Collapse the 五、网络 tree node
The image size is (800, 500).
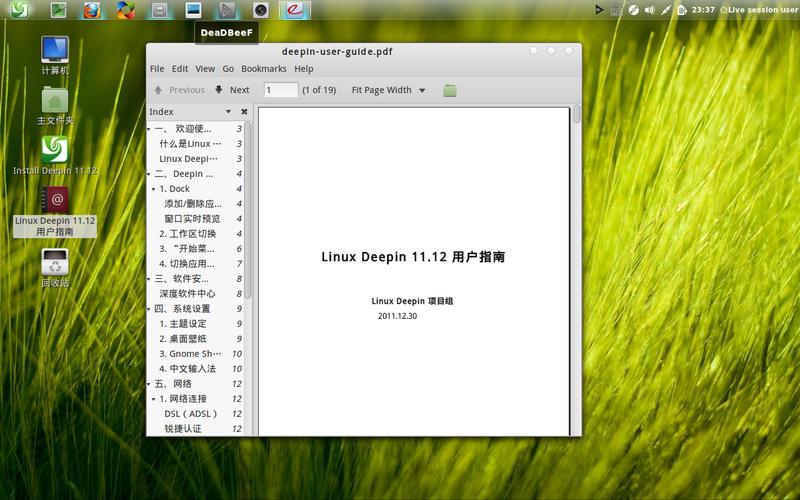(149, 384)
